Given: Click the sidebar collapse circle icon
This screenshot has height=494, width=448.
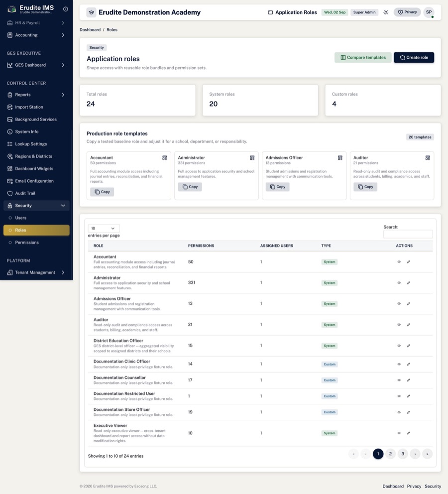Looking at the screenshot, I should (x=66, y=9).
